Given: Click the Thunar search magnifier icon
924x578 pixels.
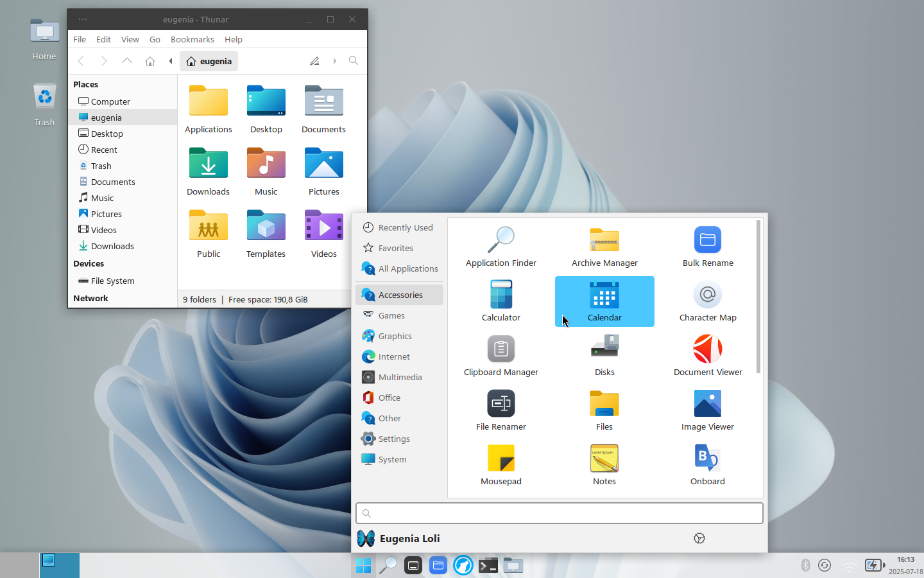Looking at the screenshot, I should click(x=354, y=61).
